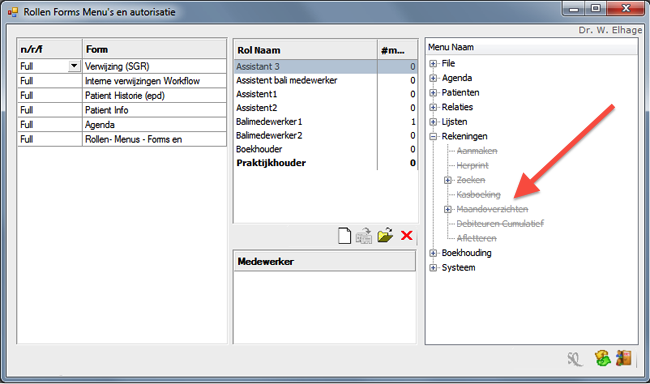Viewport: 650px width, 384px height.
Task: Click the Interne verwijzingen Workflow form cell
Action: 155,80
